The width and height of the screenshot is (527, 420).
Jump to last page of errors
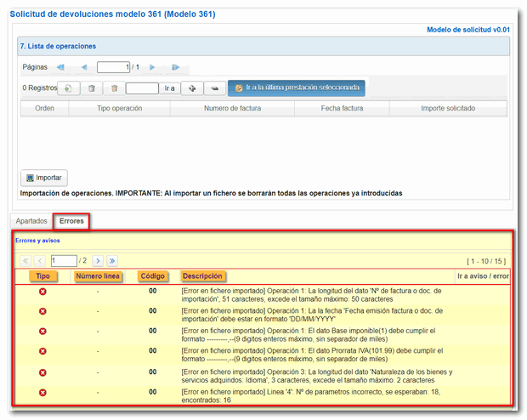(112, 260)
